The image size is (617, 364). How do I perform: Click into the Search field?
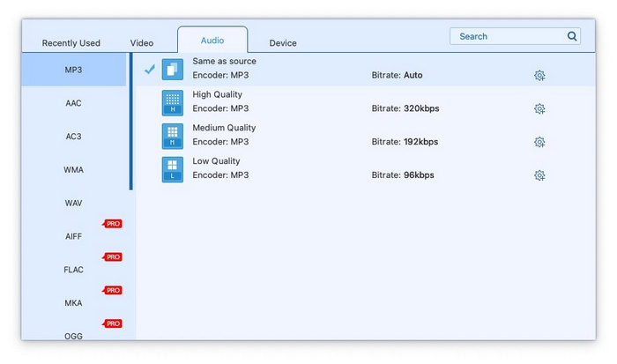pos(507,37)
